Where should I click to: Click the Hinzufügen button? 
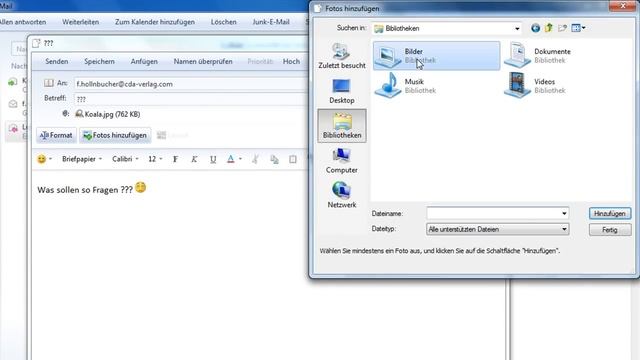610,213
